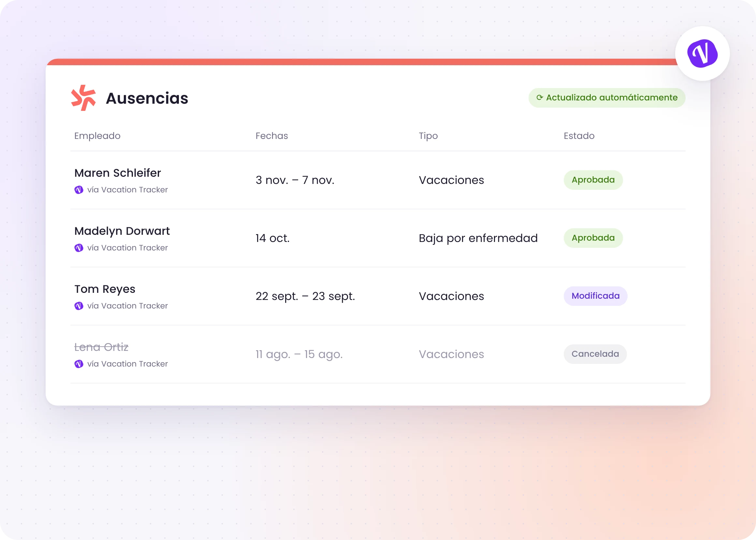Viewport: 756px width, 540px height.
Task: Click 'vía Vacation Tracker' text under Tom Reyes
Action: tap(127, 306)
